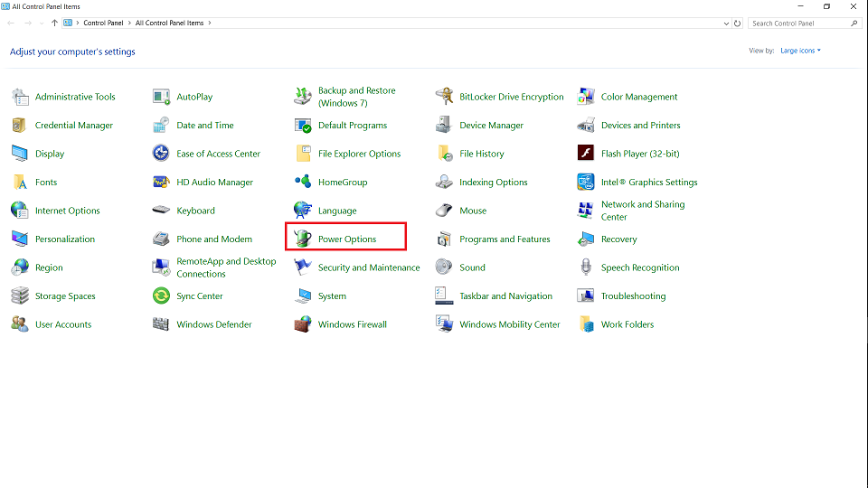Open the Color Management icon

(586, 97)
